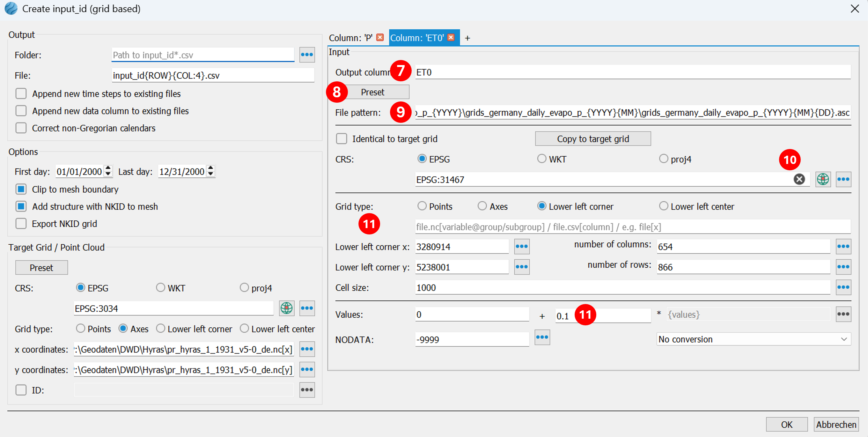This screenshot has width=868, height=437.
Task: Increment the First day date stepper
Action: pyautogui.click(x=108, y=168)
